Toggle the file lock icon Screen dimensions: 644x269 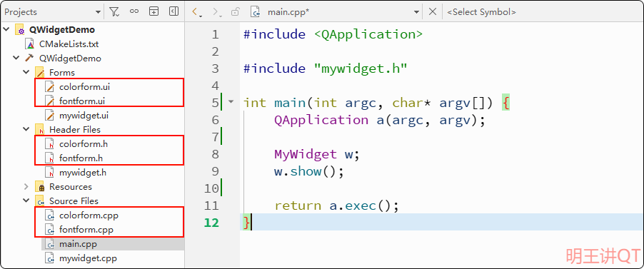tap(236, 11)
